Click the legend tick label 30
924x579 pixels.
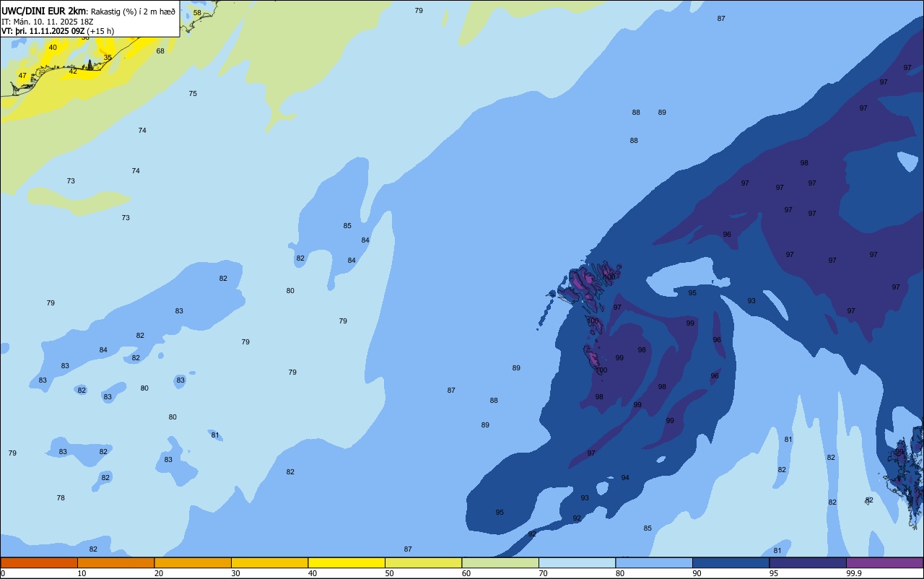[236, 573]
